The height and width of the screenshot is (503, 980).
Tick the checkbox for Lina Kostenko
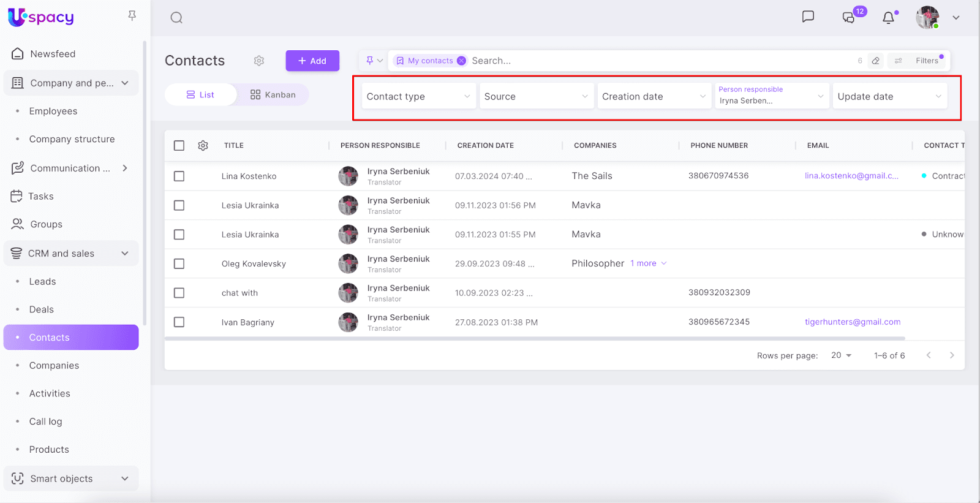179,176
